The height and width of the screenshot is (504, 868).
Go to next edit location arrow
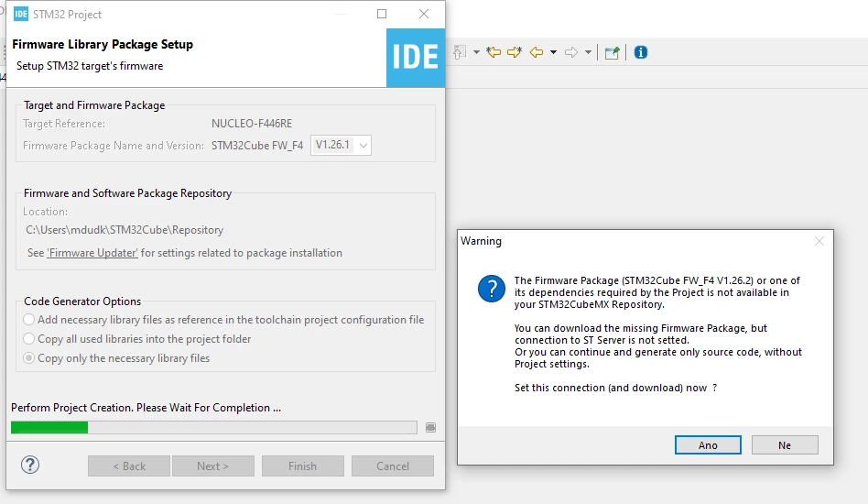(515, 52)
